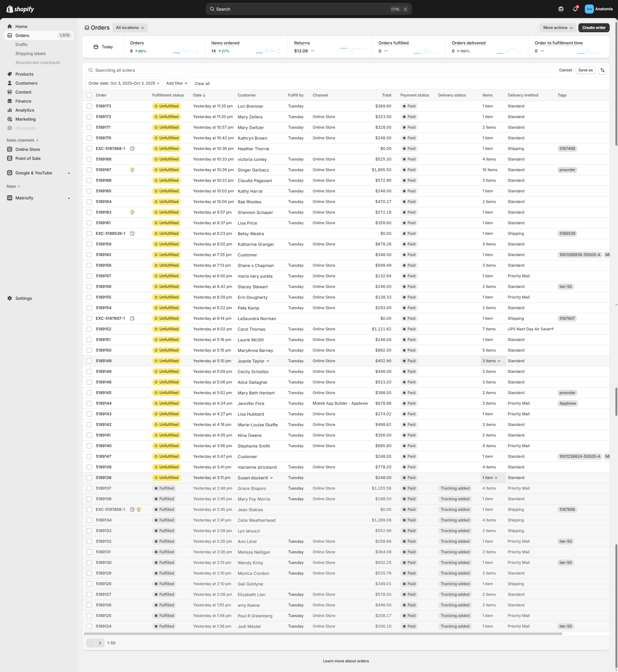Click warning icon on order 5189167
Viewport: 618px width, 672px height.
(x=132, y=170)
